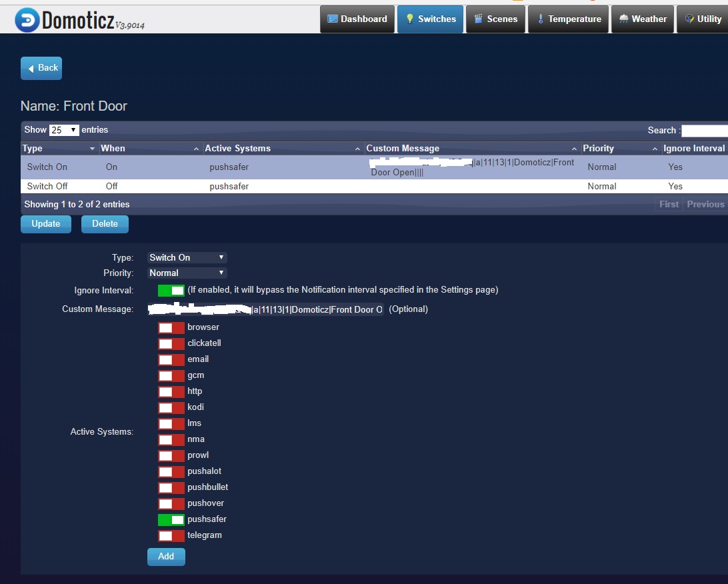The width and height of the screenshot is (728, 584).
Task: Open the Switches tab
Action: 431,19
